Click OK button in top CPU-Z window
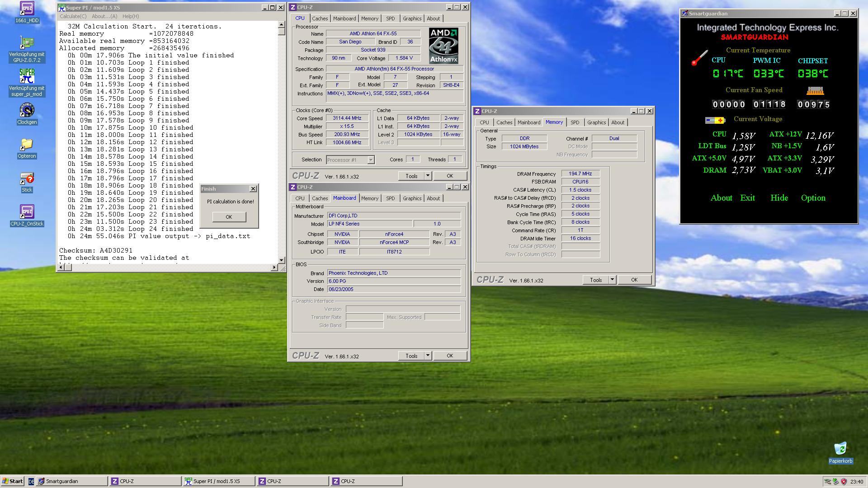Image resolution: width=868 pixels, height=488 pixels. [450, 176]
